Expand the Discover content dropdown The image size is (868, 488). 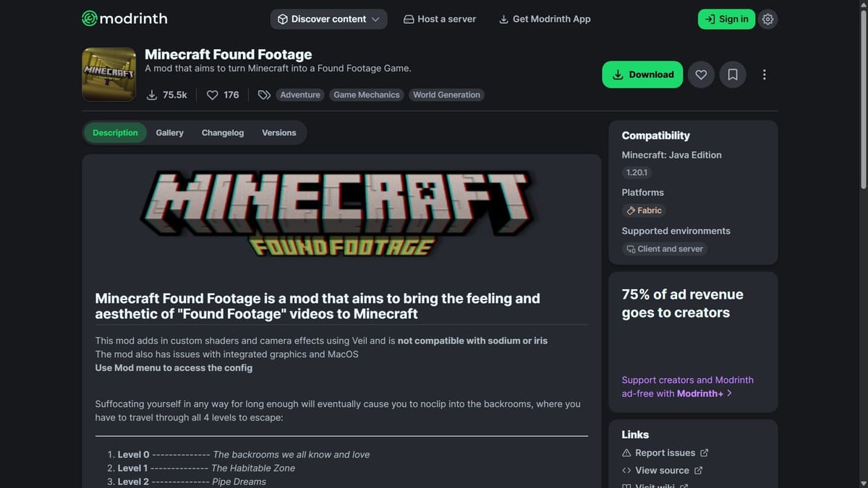328,19
